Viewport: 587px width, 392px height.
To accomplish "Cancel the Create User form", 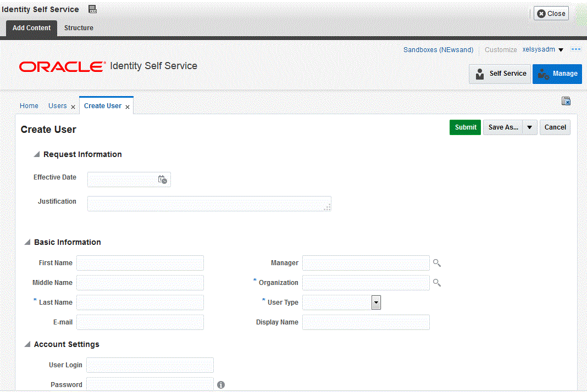I will 555,127.
